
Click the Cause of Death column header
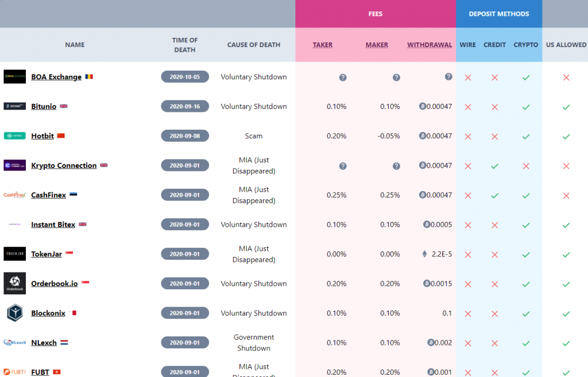(x=254, y=45)
